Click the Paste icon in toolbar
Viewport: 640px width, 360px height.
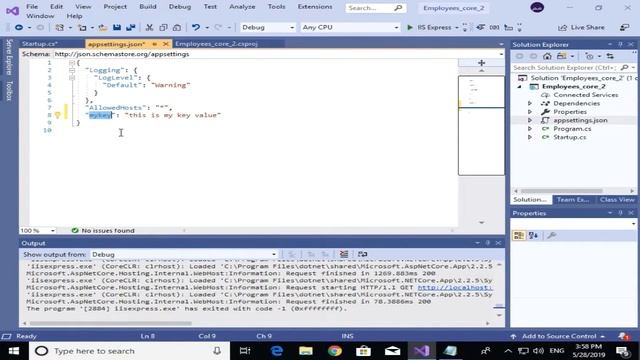(177, 27)
